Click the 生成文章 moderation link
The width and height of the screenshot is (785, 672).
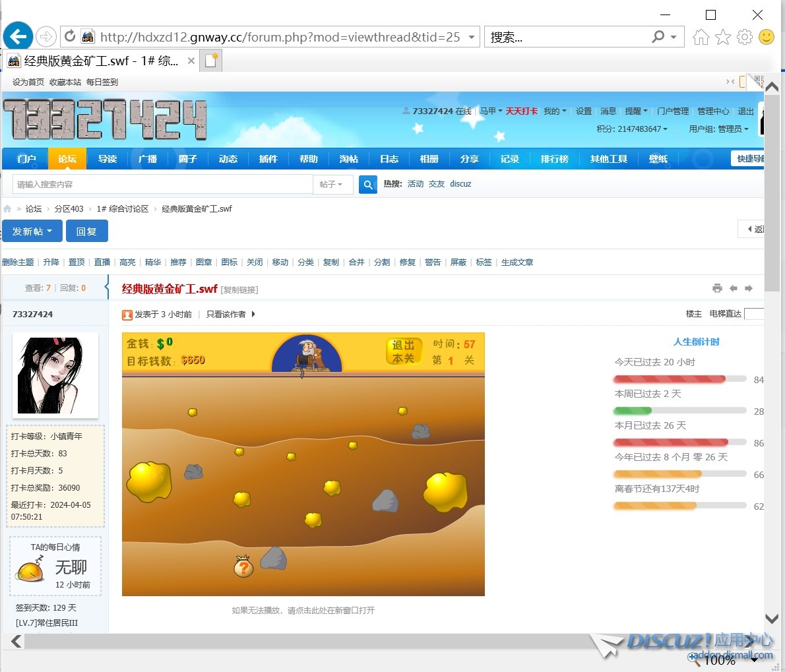[517, 262]
